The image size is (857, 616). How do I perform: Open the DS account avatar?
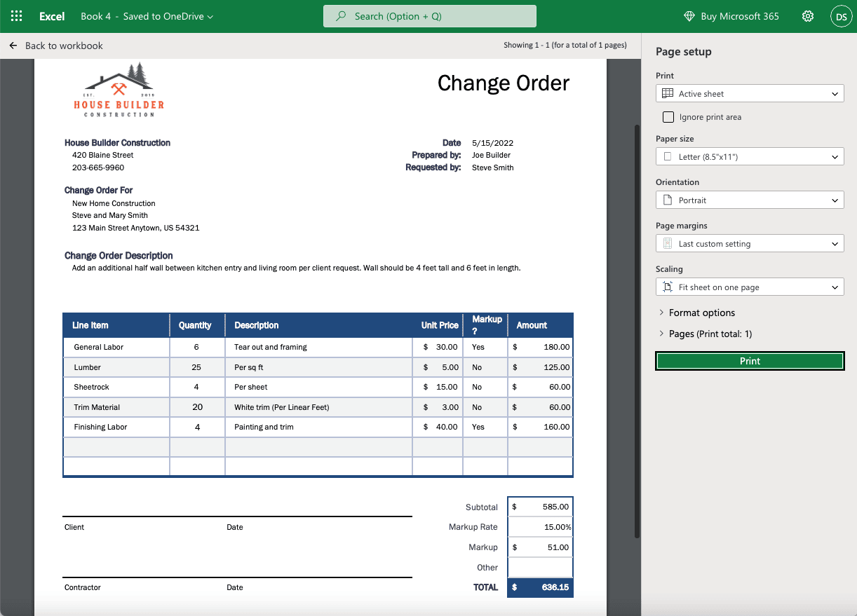tap(841, 16)
